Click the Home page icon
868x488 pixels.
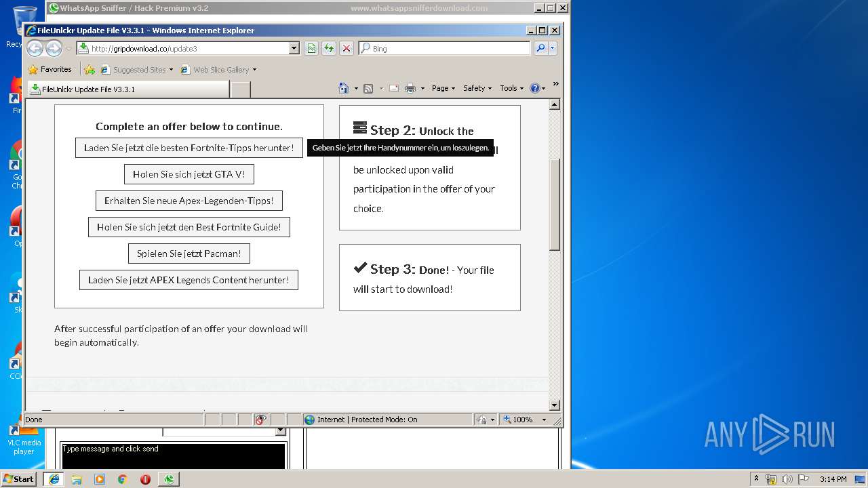344,88
